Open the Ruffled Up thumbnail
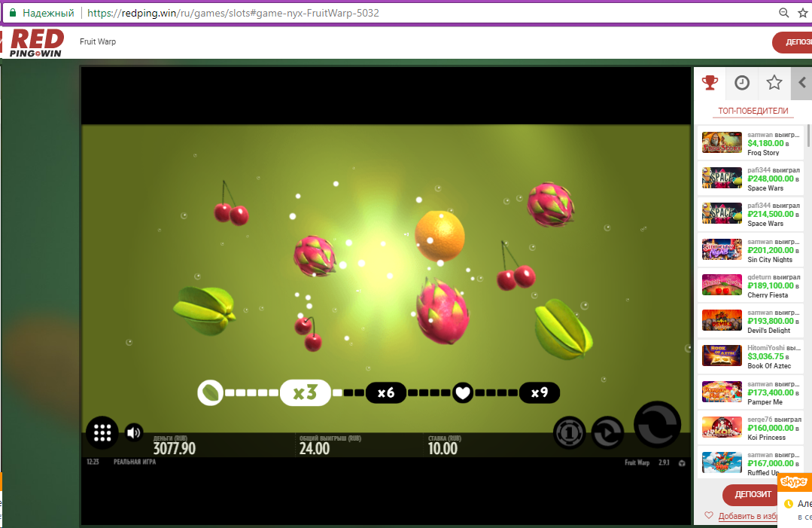This screenshot has height=528, width=812. tap(722, 462)
